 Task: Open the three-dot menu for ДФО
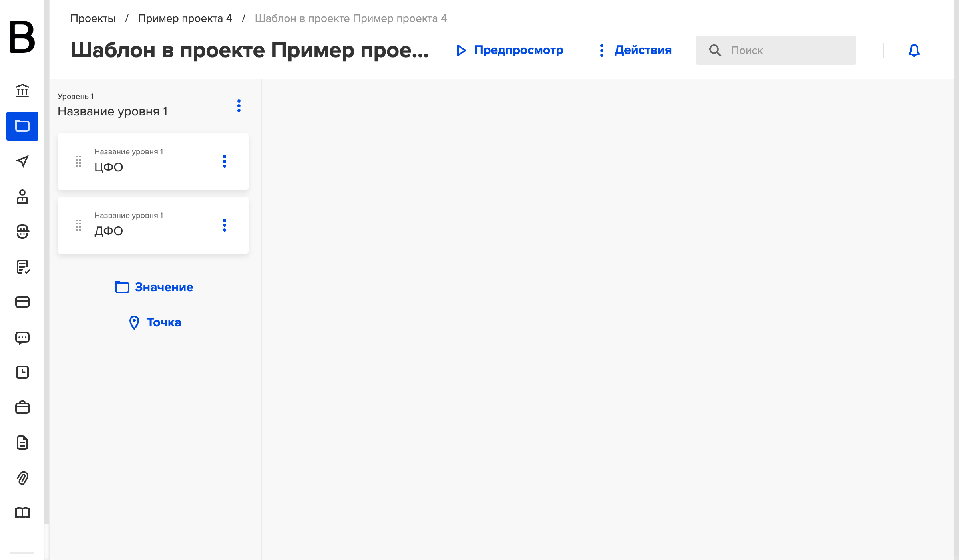pos(225,225)
